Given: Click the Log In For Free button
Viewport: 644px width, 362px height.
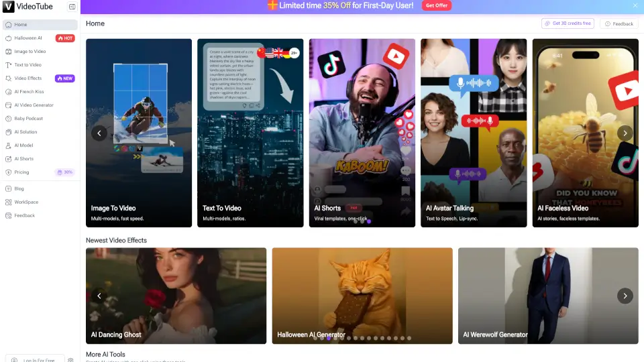Looking at the screenshot, I should (x=35, y=359).
